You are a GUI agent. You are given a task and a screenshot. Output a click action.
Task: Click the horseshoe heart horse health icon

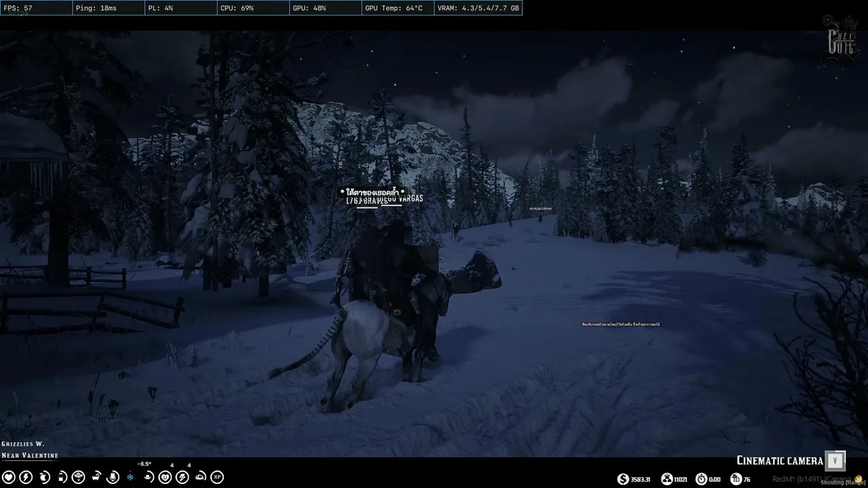(165, 477)
